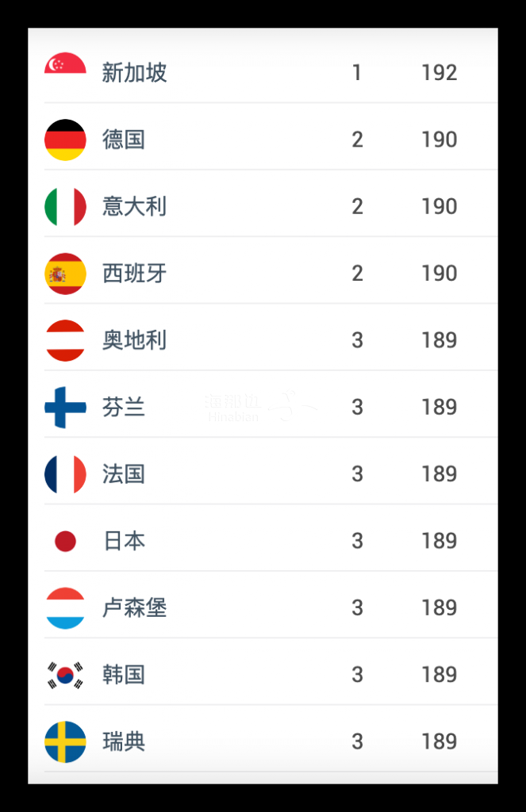
Task: Click the South Korea flag icon
Action: 65,675
